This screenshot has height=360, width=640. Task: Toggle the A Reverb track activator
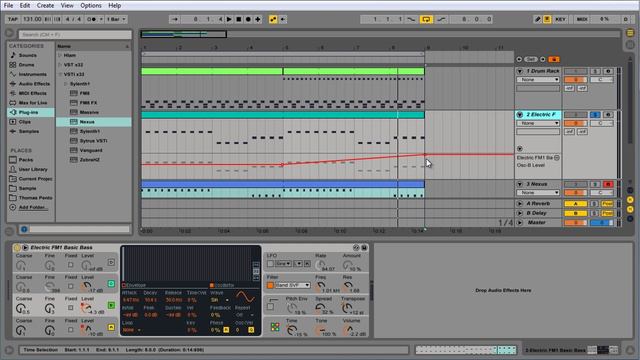576,203
